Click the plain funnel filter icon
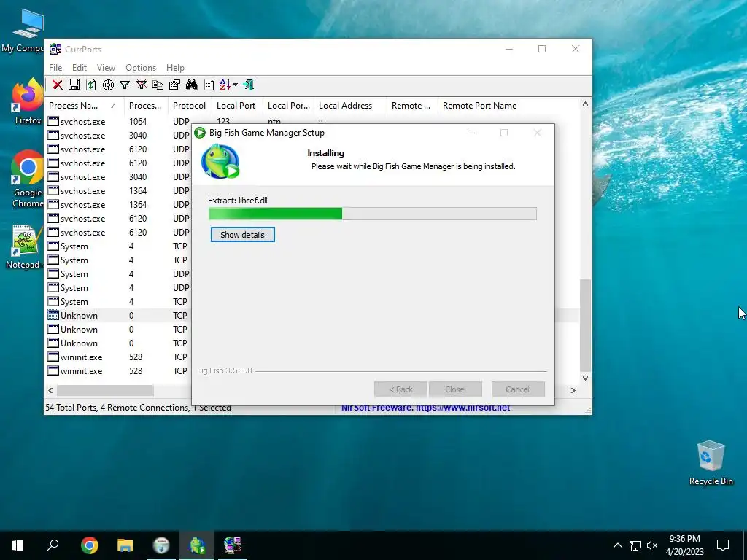The width and height of the screenshot is (747, 560). [x=125, y=85]
